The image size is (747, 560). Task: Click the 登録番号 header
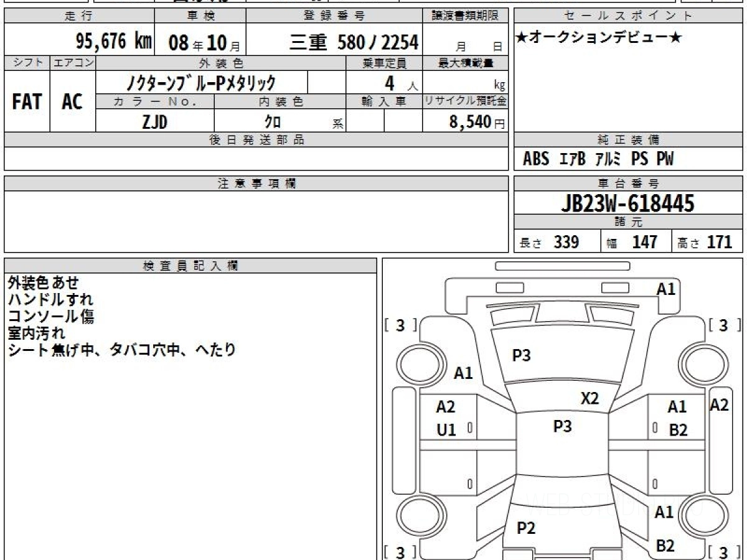pyautogui.click(x=335, y=16)
